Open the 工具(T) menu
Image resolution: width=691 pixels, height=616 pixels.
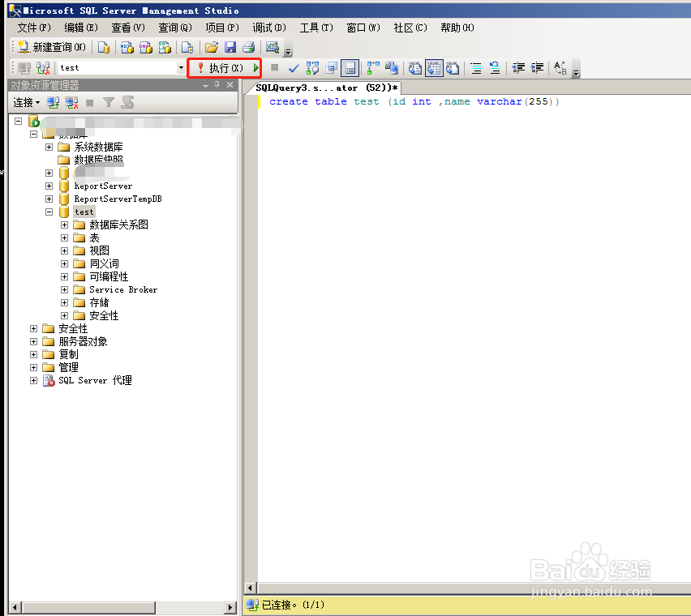pyautogui.click(x=316, y=28)
